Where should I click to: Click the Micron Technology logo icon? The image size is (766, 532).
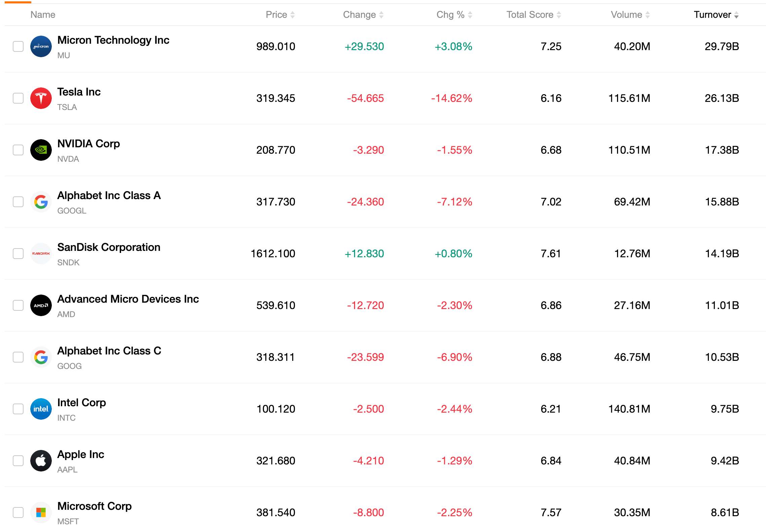pos(41,46)
